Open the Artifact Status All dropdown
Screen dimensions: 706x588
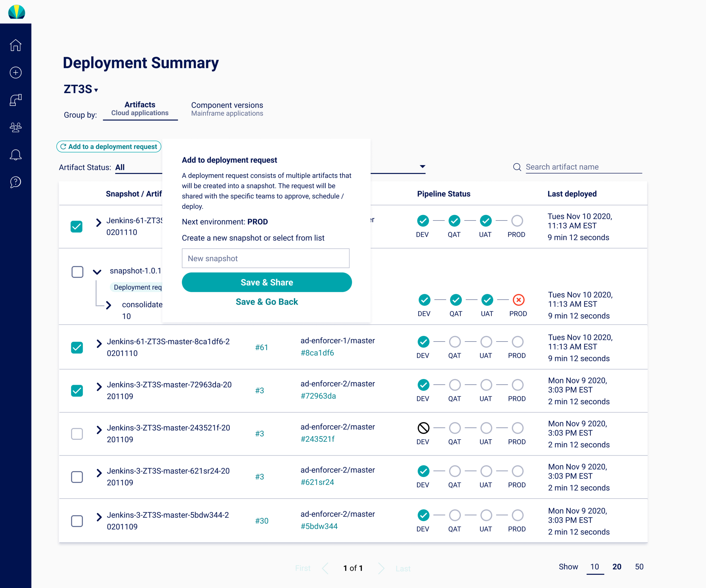[138, 167]
